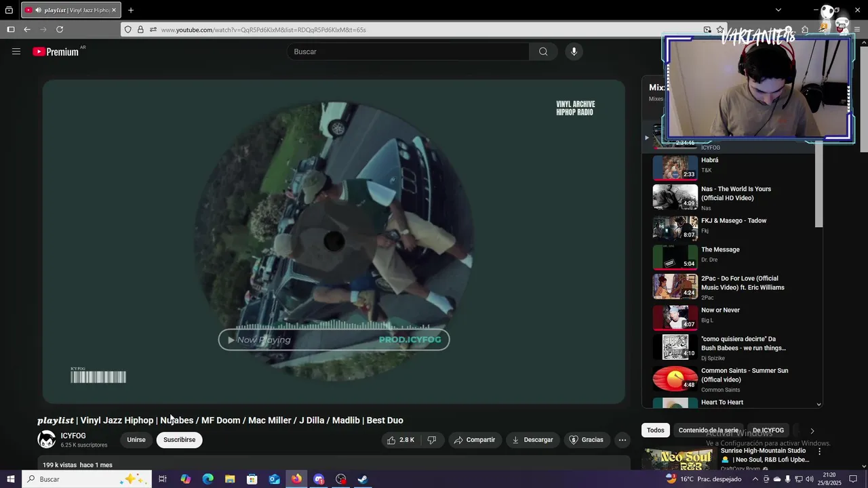This screenshot has height=488, width=868.
Task: Open Steam from taskbar
Action: (x=363, y=479)
